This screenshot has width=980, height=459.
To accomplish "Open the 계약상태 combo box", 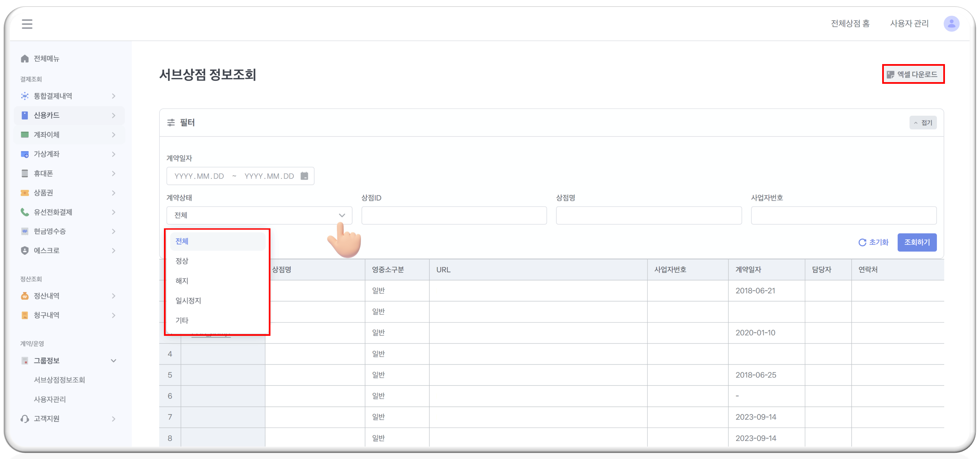I will coord(259,215).
